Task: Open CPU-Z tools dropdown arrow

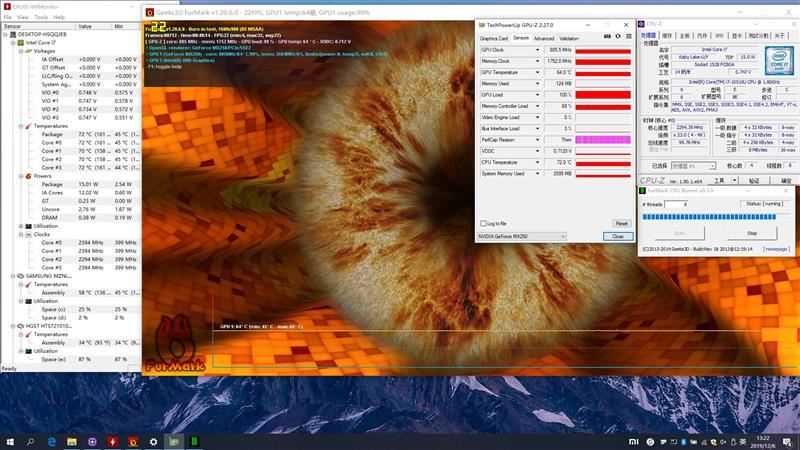Action: [735, 180]
